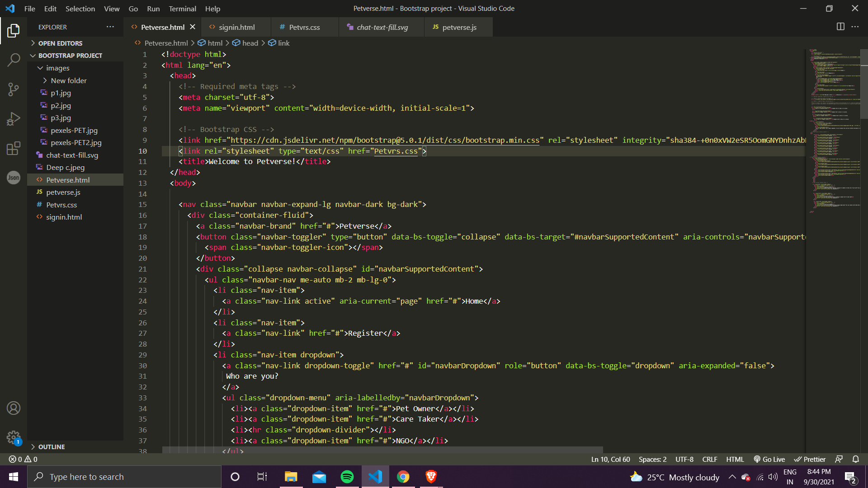
Task: Switch to the petverse.js tab
Action: click(x=460, y=27)
